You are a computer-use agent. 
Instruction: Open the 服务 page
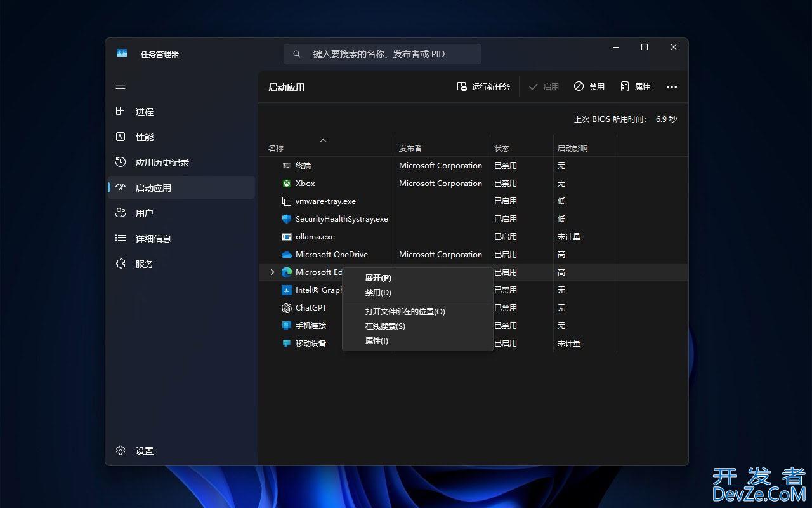coord(181,264)
